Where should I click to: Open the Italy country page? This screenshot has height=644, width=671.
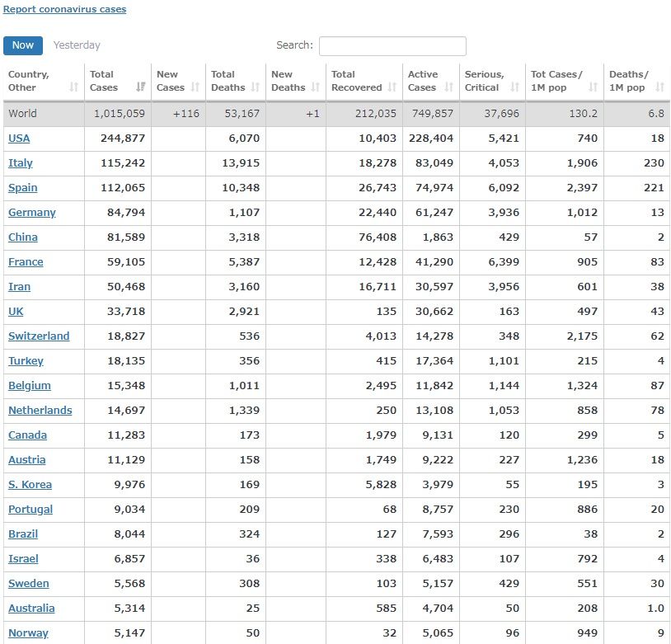(x=21, y=163)
